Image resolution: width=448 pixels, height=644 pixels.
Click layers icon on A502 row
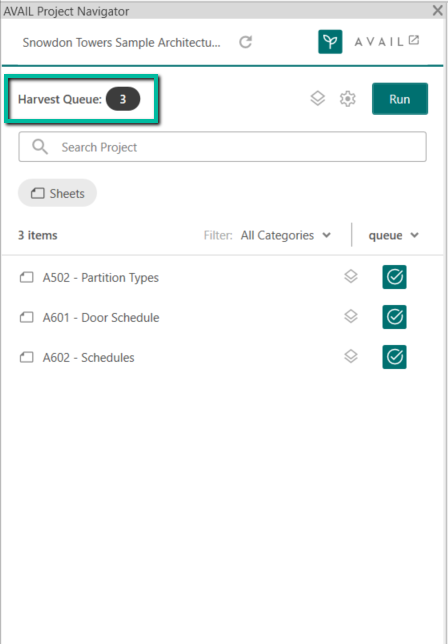351,277
